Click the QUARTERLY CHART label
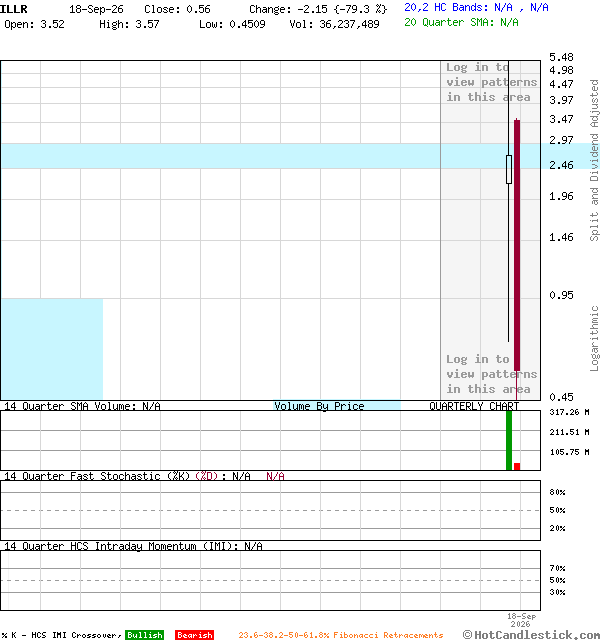Screen dimensions: 600x640 [474, 406]
